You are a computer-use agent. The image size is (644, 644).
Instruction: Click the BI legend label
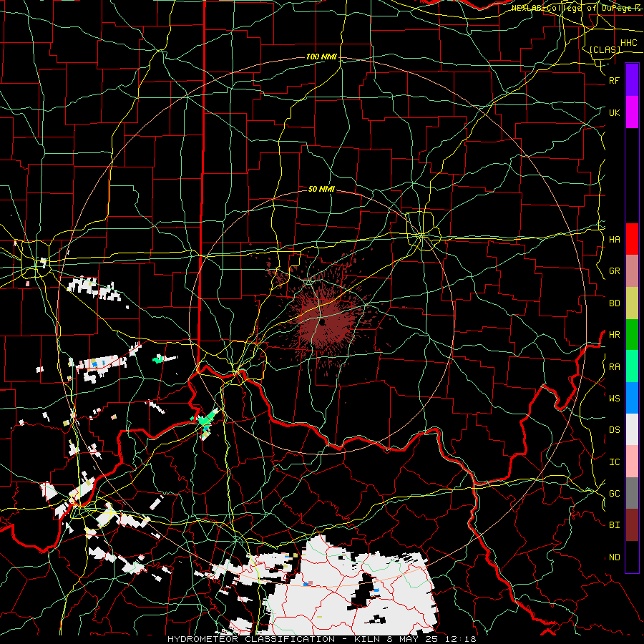[x=614, y=525]
